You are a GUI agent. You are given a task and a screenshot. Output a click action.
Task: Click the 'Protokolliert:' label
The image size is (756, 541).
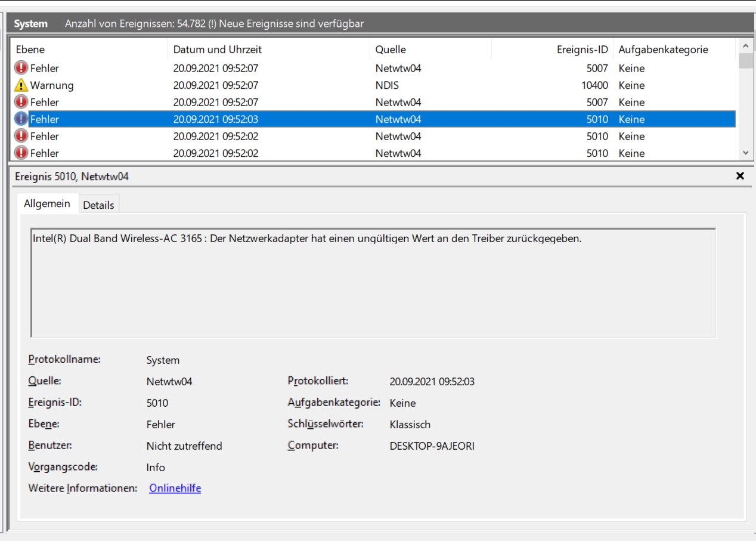[x=318, y=381]
